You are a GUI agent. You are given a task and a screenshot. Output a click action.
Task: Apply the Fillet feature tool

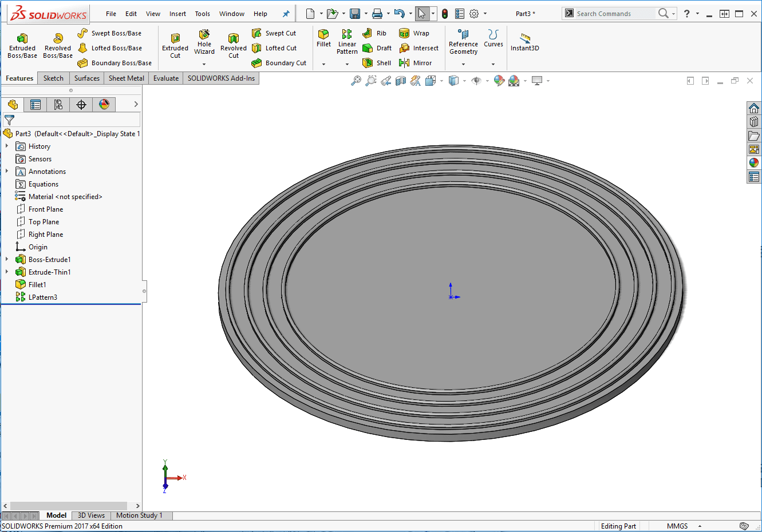(x=323, y=38)
